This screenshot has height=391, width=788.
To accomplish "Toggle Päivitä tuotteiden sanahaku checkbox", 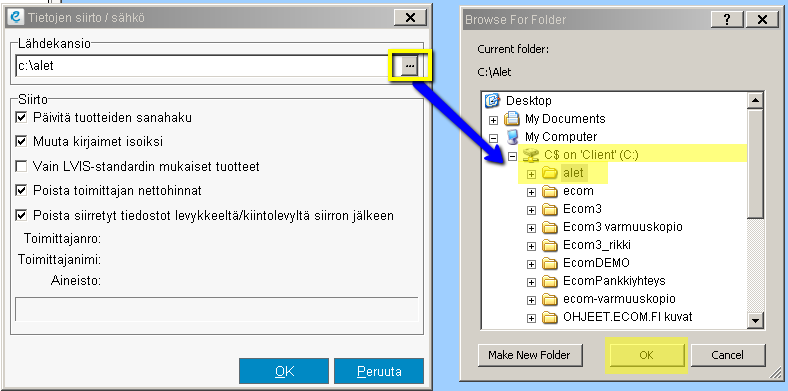I will pyautogui.click(x=21, y=118).
